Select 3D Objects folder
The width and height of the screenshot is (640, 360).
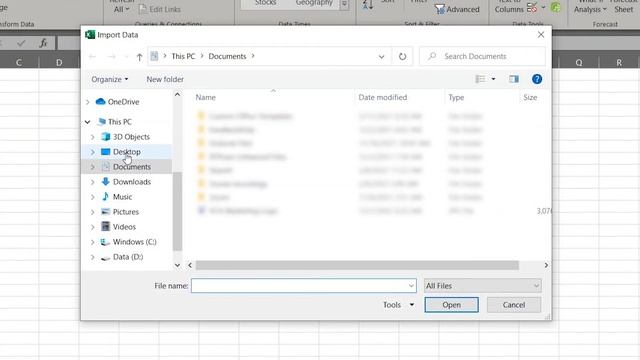pos(131,137)
